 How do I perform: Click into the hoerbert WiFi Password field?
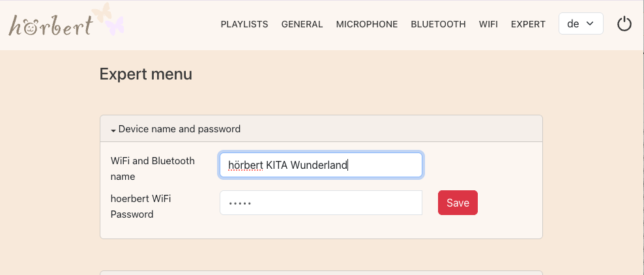click(x=321, y=203)
